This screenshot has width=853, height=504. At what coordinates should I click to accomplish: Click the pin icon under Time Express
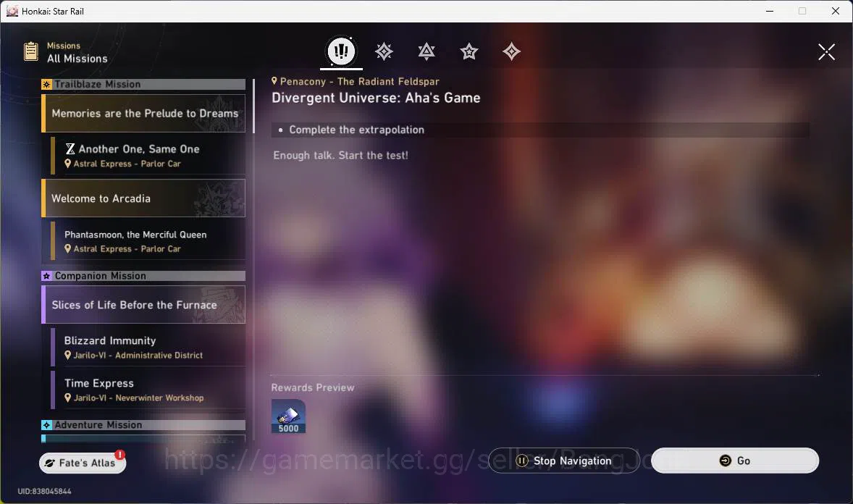[68, 398]
